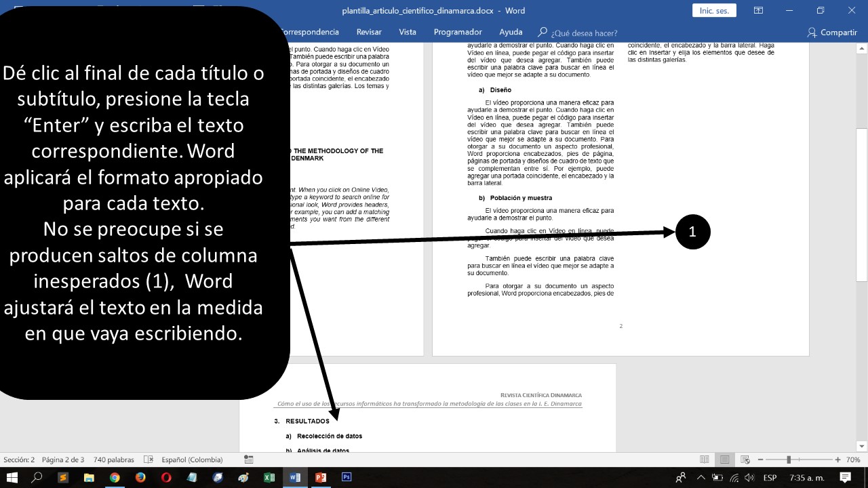
Task: Click the Inic. ses. sign-in button
Action: (714, 10)
